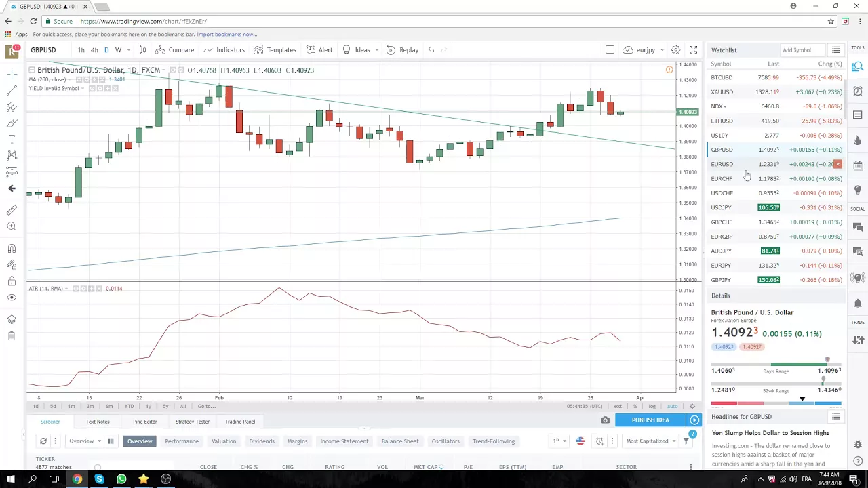Select BTCUSD in the watchlist
868x488 pixels.
point(776,77)
